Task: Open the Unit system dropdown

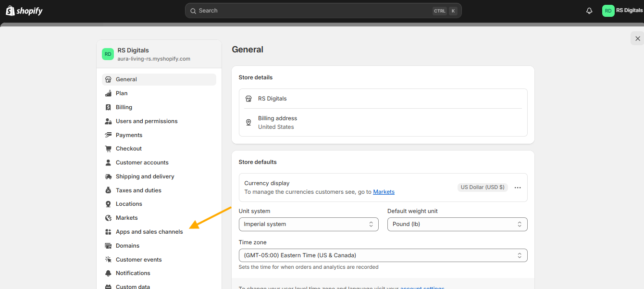Action: (x=309, y=224)
